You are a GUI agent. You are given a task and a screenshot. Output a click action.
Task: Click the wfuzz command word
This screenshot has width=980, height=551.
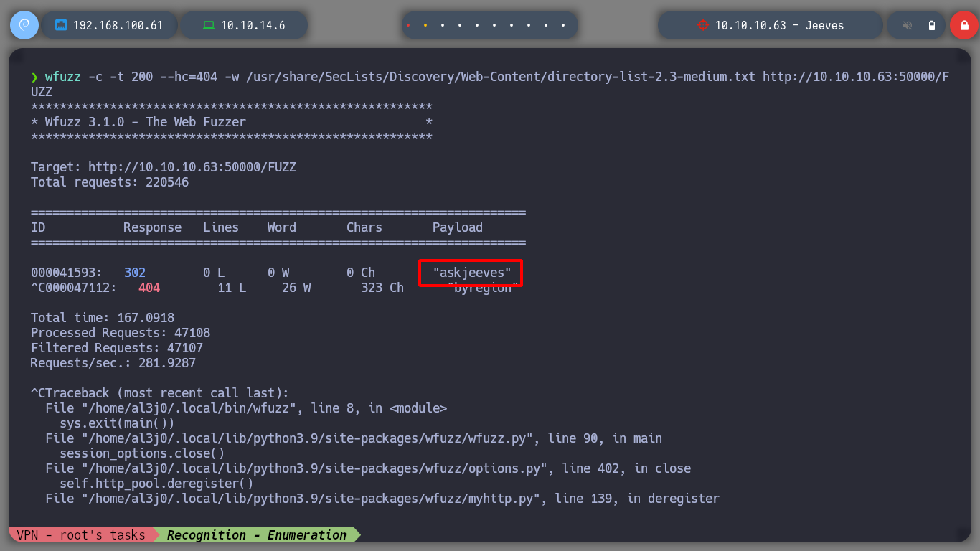(x=62, y=77)
